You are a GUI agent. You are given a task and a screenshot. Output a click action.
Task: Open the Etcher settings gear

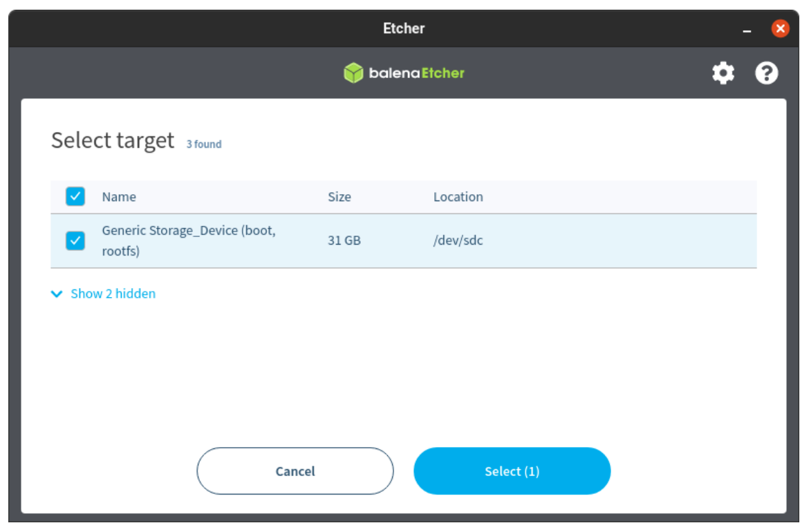click(723, 73)
